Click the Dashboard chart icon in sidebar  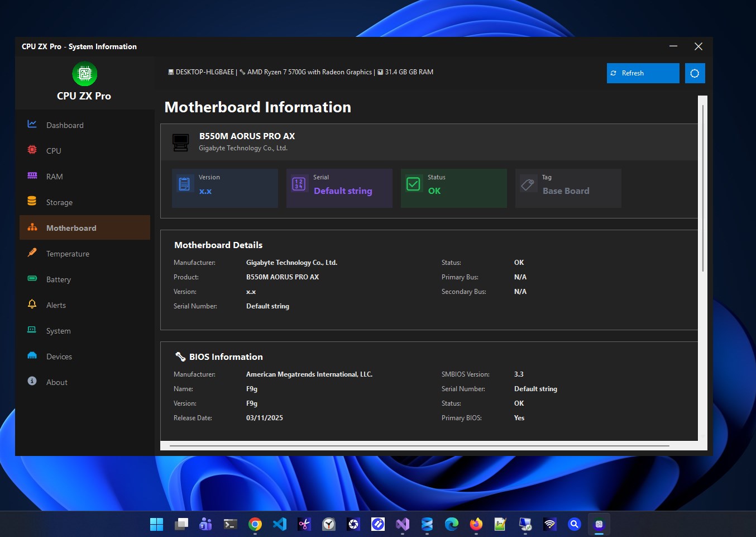(x=32, y=124)
